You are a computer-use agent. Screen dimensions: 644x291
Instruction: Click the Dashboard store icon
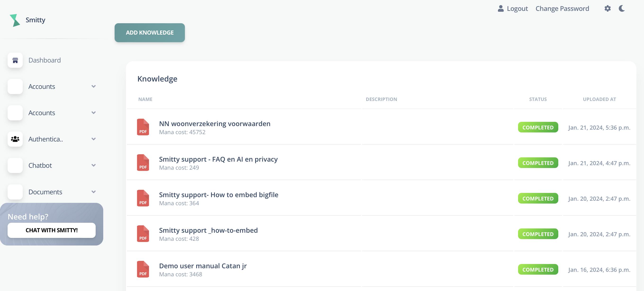click(x=15, y=60)
